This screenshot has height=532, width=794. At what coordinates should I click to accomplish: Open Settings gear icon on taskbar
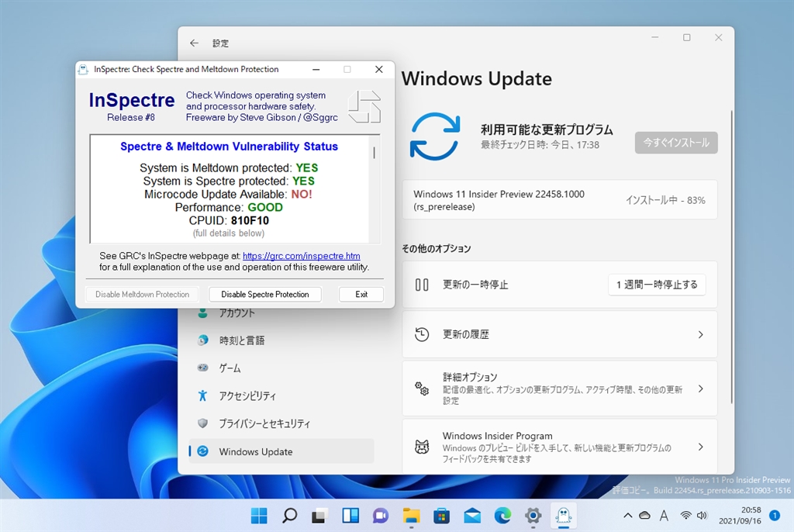[x=533, y=516]
